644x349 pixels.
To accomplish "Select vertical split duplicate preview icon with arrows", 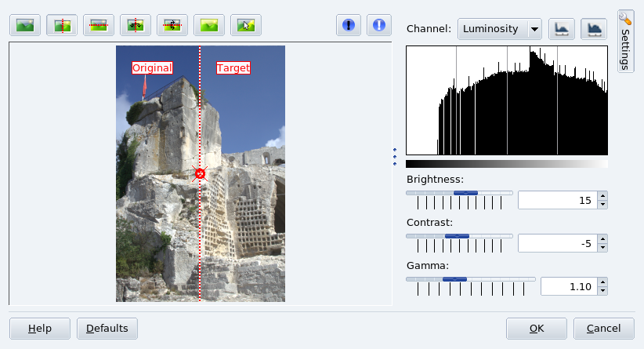I will (x=136, y=25).
